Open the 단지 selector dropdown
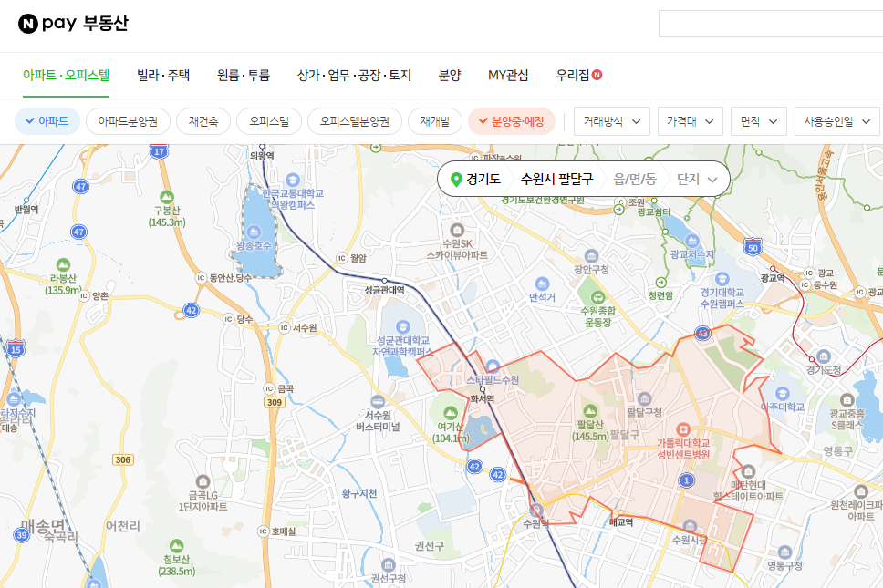 [697, 179]
